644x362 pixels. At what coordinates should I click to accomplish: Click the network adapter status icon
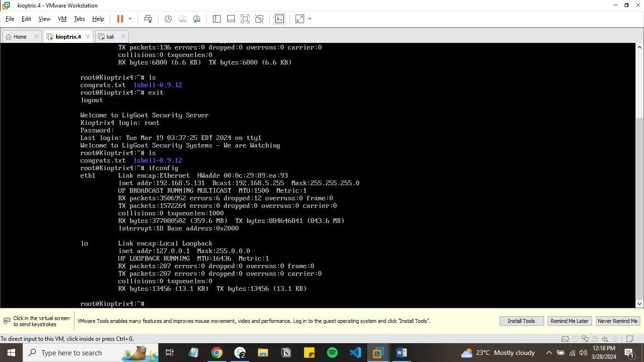click(585, 339)
